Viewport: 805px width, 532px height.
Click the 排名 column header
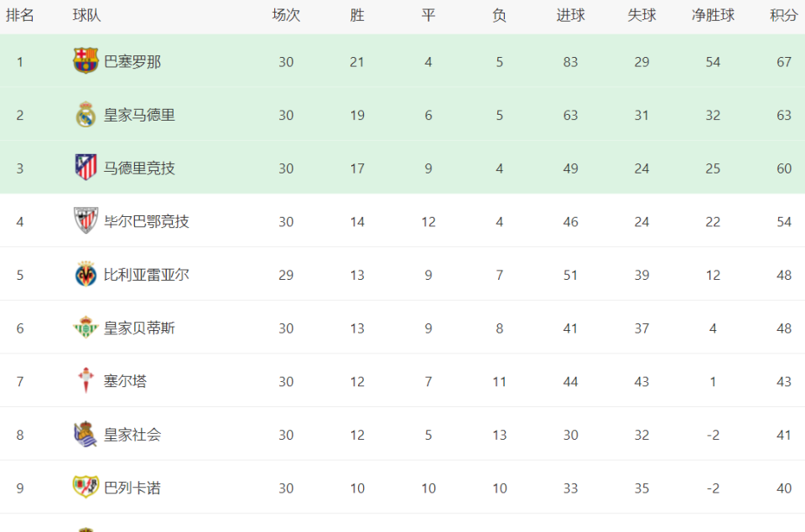(20, 15)
